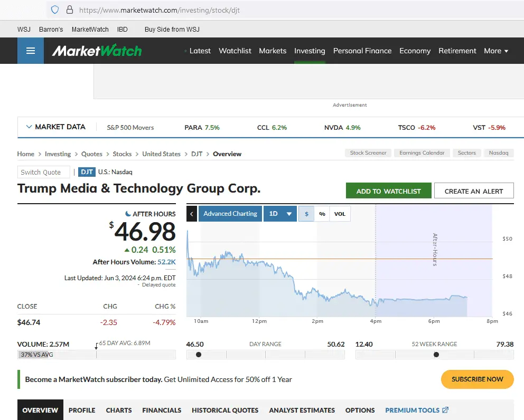Click the padlock site security icon
Viewport: 524px width, 420px height.
pos(69,10)
